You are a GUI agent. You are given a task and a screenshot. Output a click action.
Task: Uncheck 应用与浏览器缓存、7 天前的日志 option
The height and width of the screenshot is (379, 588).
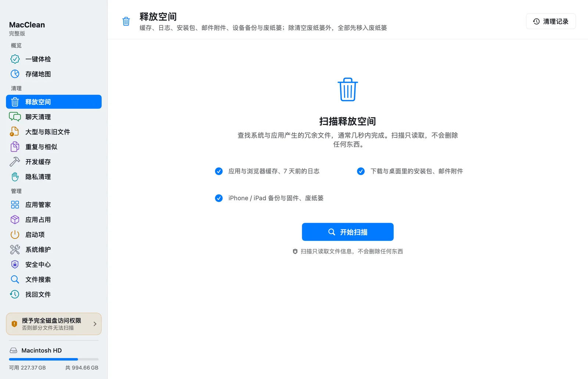pos(219,171)
